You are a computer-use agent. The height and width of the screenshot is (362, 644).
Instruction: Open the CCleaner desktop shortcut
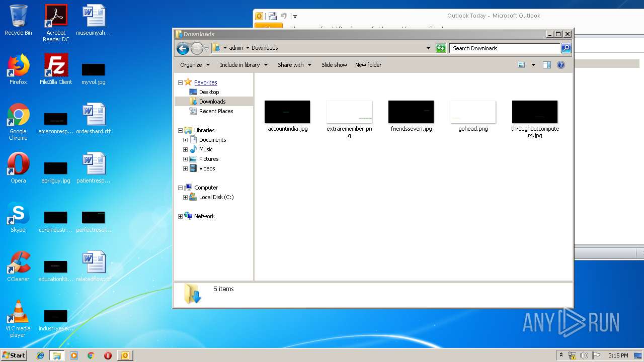pos(18,266)
